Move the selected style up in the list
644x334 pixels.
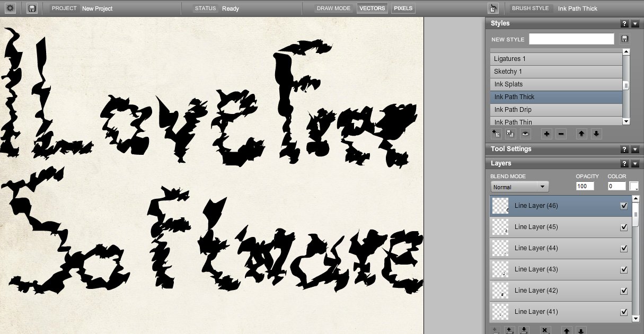pyautogui.click(x=581, y=134)
